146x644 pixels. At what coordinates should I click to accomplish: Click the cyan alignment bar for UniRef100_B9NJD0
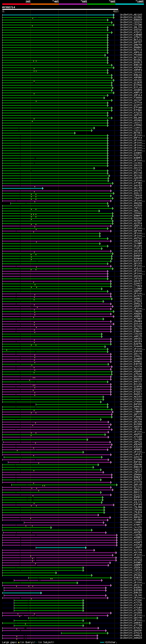22,593
